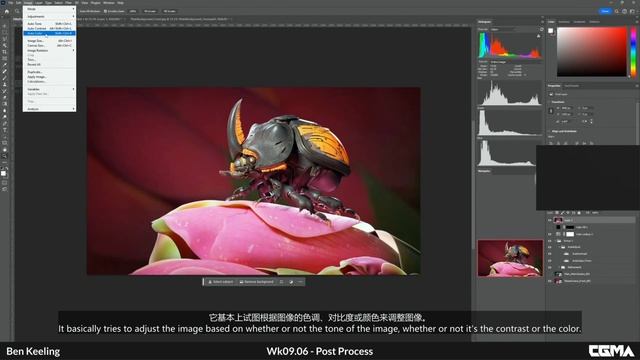Expand the Analysis submenu
640x360 pixels.
pyautogui.click(x=49, y=109)
